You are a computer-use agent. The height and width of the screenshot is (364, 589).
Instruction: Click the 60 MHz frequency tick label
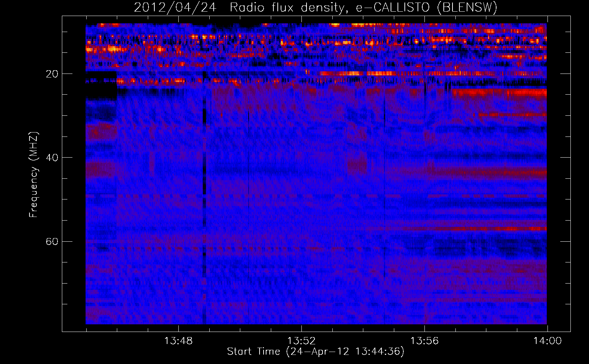coord(52,242)
